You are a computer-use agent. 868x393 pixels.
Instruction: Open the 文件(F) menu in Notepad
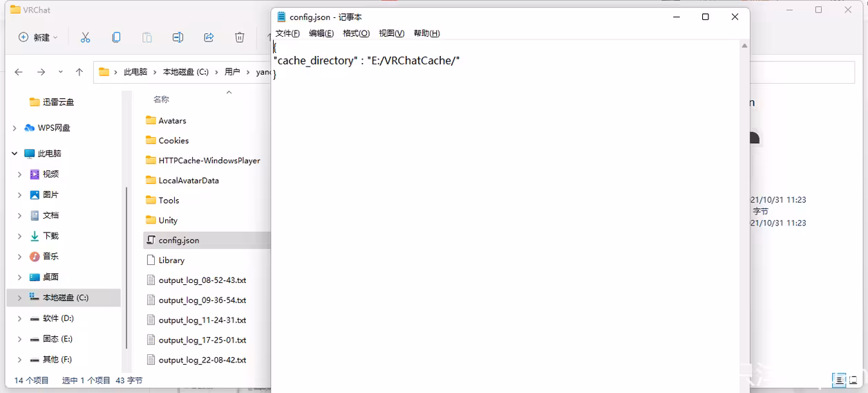coord(287,33)
